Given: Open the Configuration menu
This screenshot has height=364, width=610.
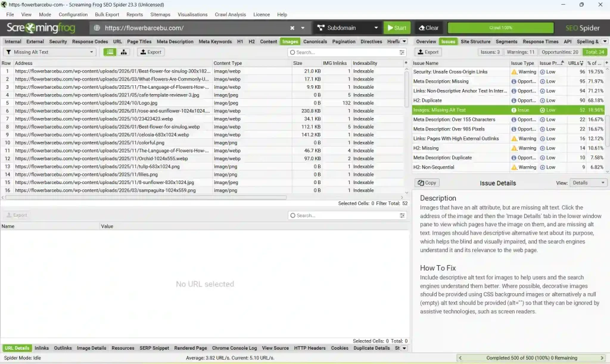Looking at the screenshot, I should pyautogui.click(x=73, y=14).
